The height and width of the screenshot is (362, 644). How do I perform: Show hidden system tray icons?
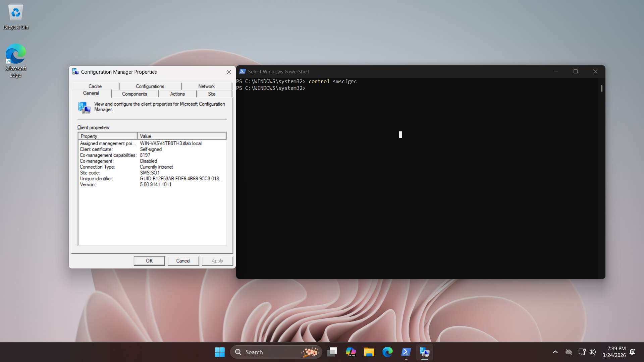point(555,352)
